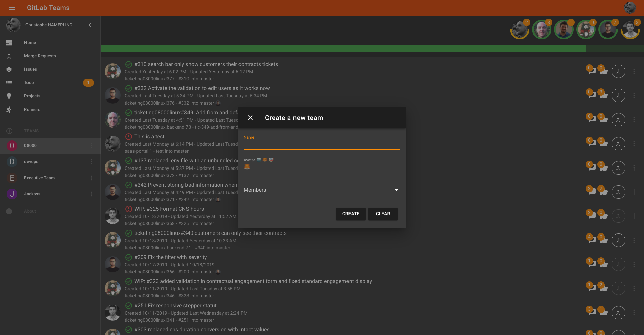644x335 pixels.
Task: Click the add new team plus icon
Action: (9, 131)
